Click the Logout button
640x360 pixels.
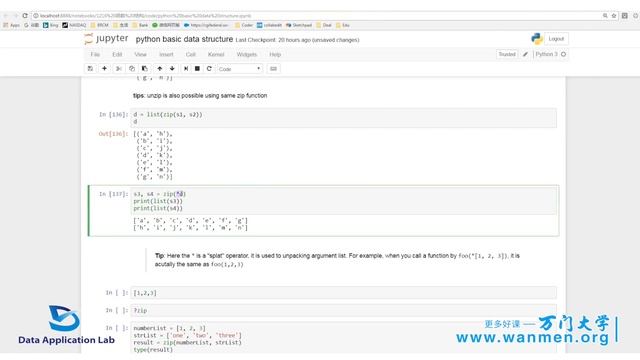point(556,39)
